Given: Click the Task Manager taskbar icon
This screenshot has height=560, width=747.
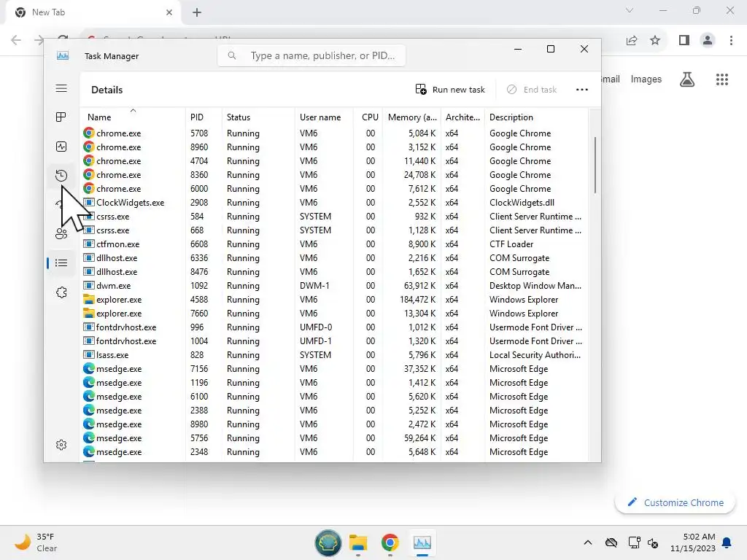Looking at the screenshot, I should point(422,542).
